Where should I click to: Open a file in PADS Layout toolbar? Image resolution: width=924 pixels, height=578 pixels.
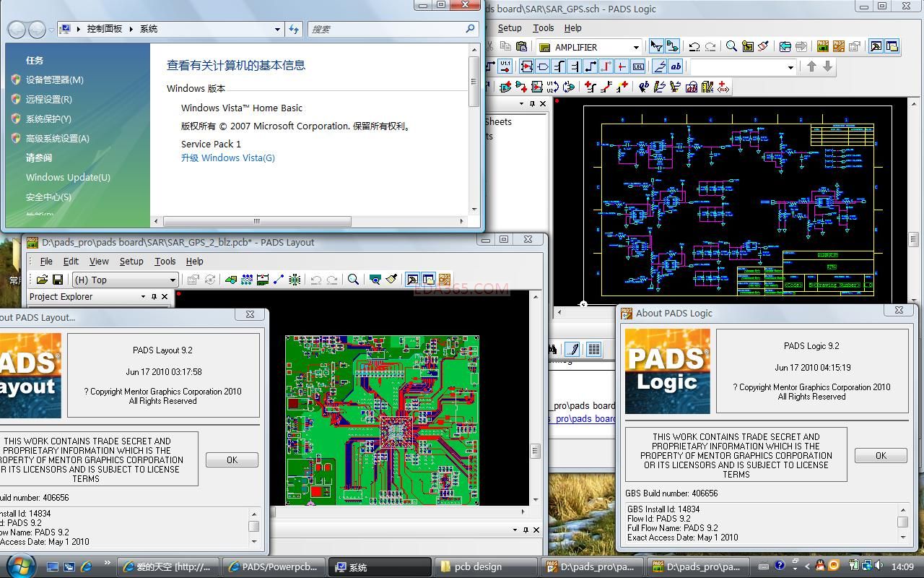[x=42, y=280]
